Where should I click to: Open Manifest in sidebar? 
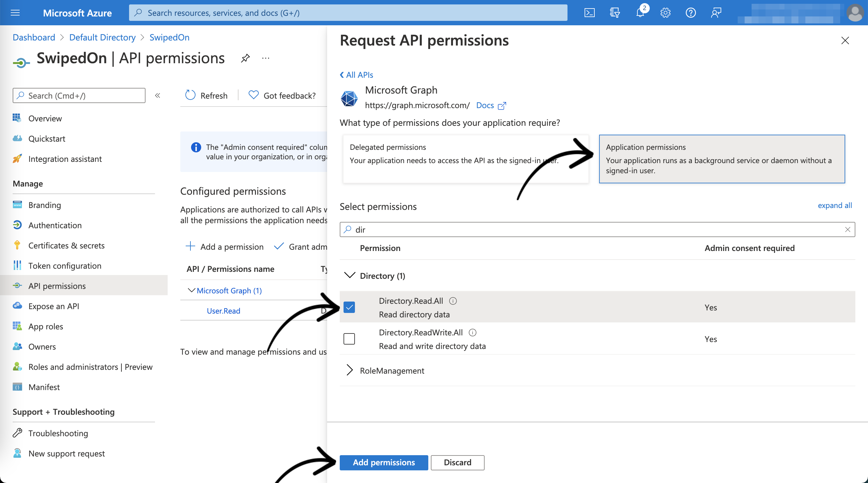44,387
